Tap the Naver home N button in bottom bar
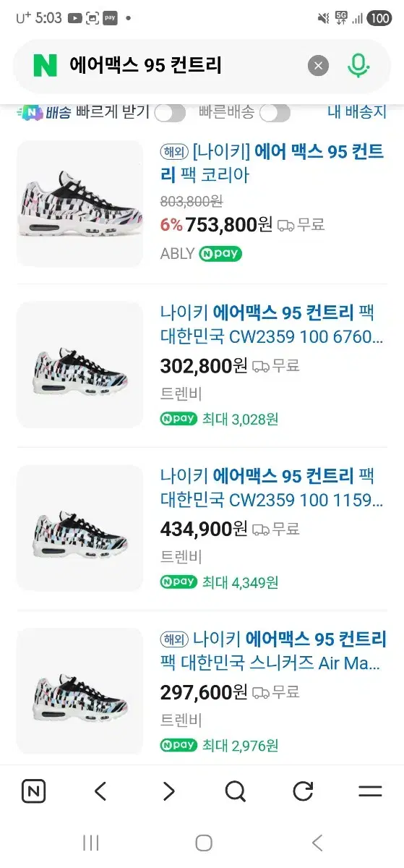The width and height of the screenshot is (404, 868). (x=33, y=791)
